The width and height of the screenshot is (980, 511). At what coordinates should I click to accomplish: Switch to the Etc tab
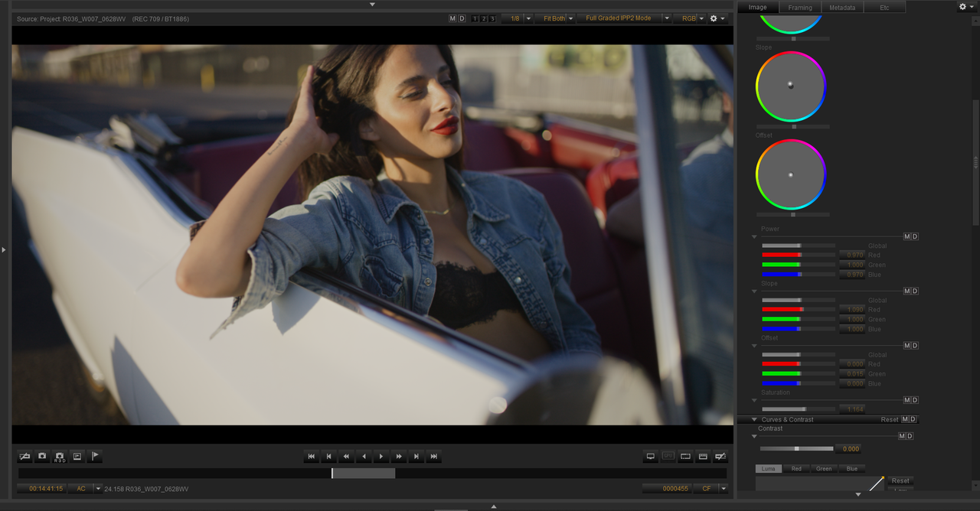tap(884, 7)
